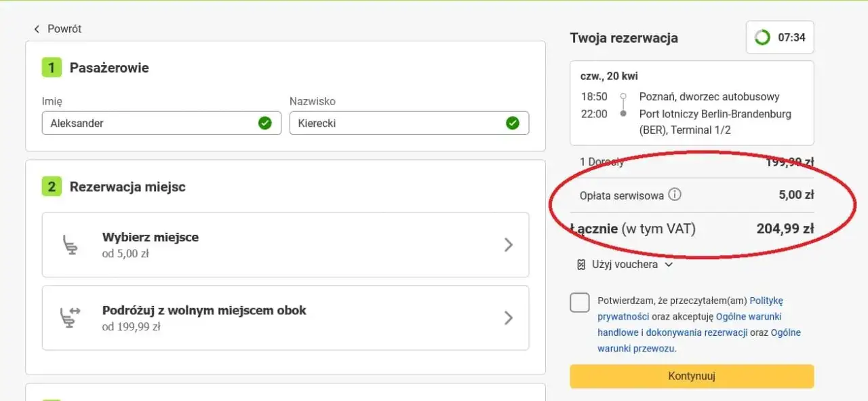Click the green checkmark on the Nazwisko field
Viewport: 868px width, 401px height.
pyautogui.click(x=513, y=123)
